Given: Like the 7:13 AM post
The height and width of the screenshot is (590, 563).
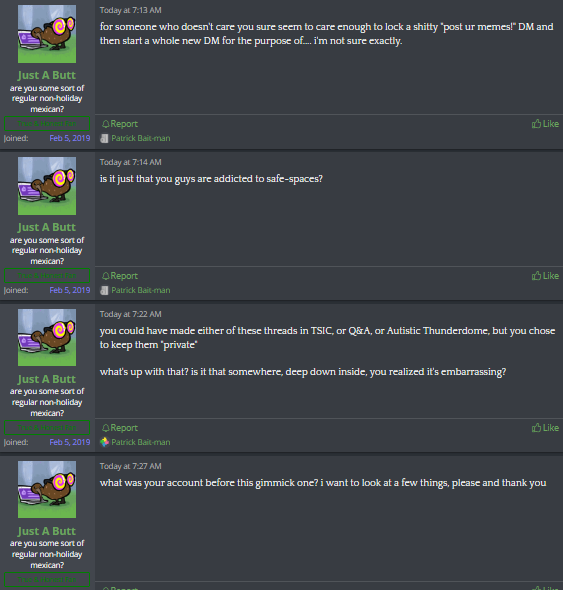Looking at the screenshot, I should coord(545,124).
